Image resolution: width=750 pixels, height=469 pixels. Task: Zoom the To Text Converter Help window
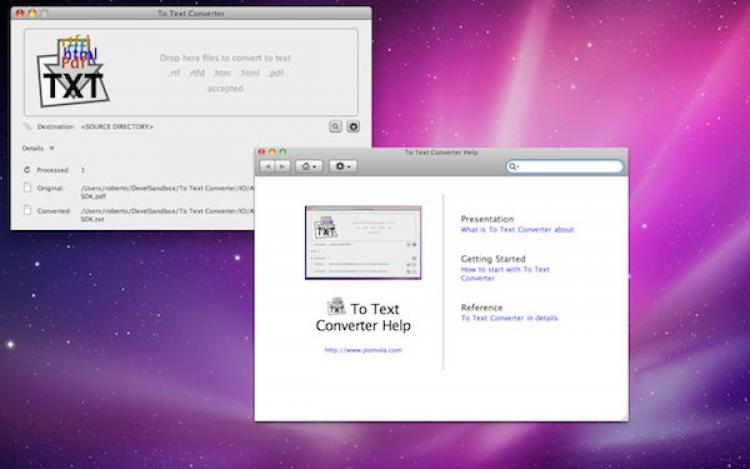coord(283,152)
